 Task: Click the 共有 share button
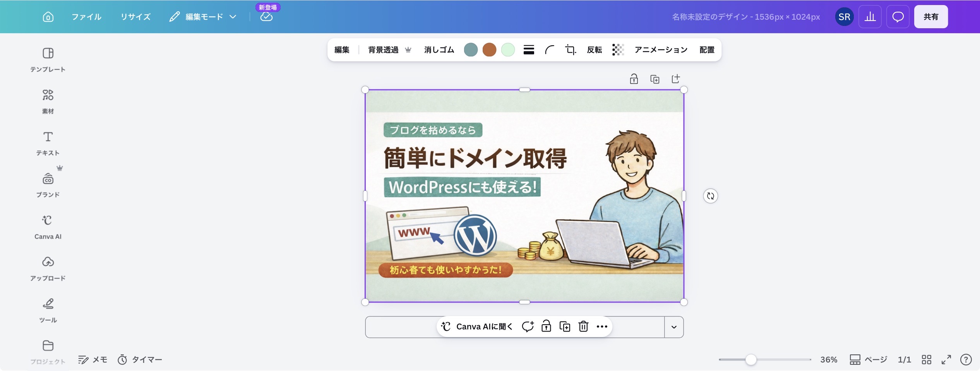pyautogui.click(x=931, y=17)
